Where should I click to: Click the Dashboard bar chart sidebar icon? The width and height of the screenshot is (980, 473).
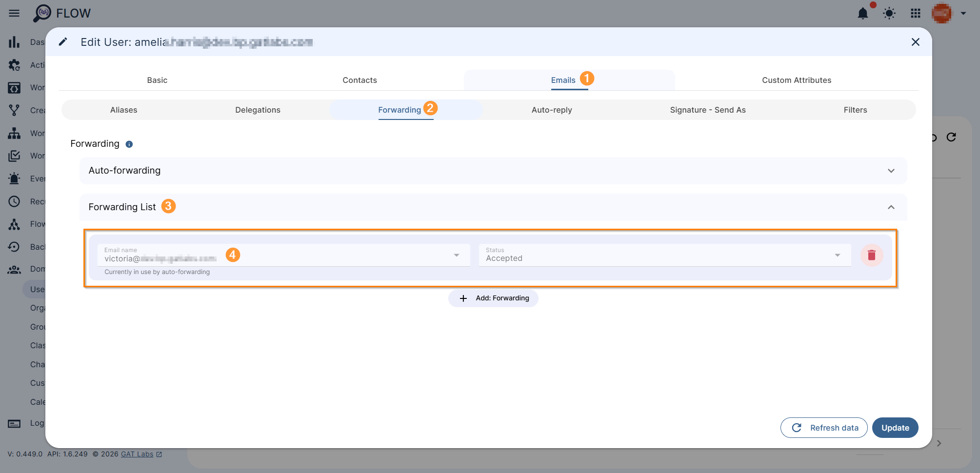[x=14, y=42]
